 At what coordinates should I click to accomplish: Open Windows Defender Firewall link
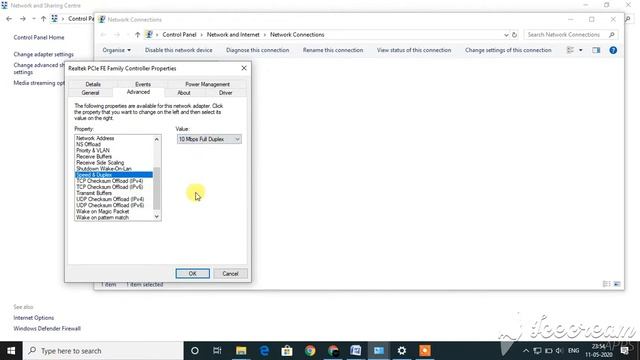tap(47, 329)
